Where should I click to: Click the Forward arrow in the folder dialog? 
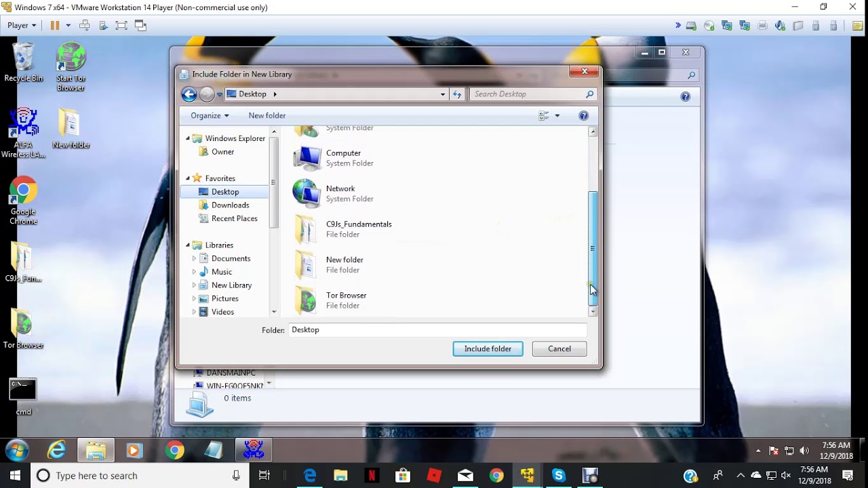point(207,94)
